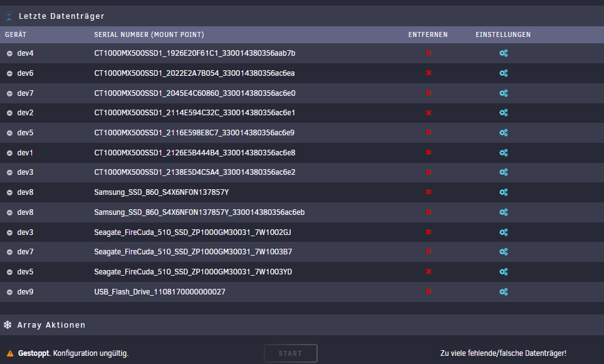Image resolution: width=604 pixels, height=364 pixels.
Task: Open settings for Samsung SSD ending ac6eb
Action: tap(504, 212)
